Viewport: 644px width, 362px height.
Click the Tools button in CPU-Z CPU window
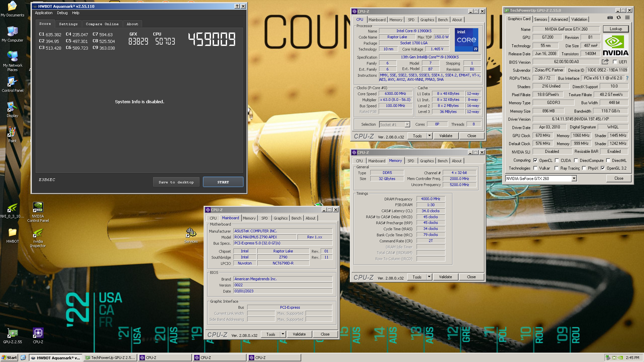click(x=417, y=136)
